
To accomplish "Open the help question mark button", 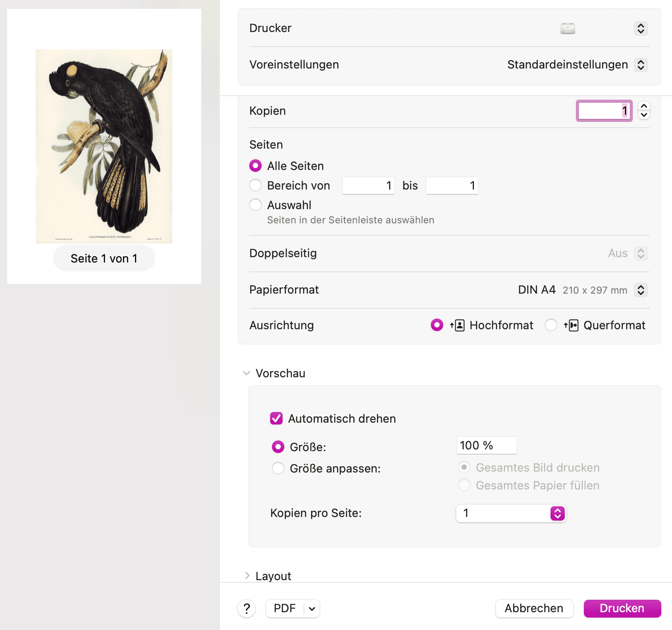I will pos(247,608).
